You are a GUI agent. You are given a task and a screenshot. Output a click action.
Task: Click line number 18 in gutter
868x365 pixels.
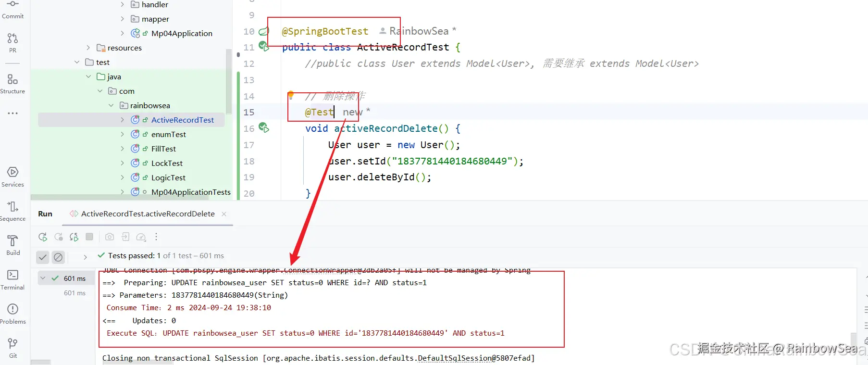pyautogui.click(x=249, y=161)
